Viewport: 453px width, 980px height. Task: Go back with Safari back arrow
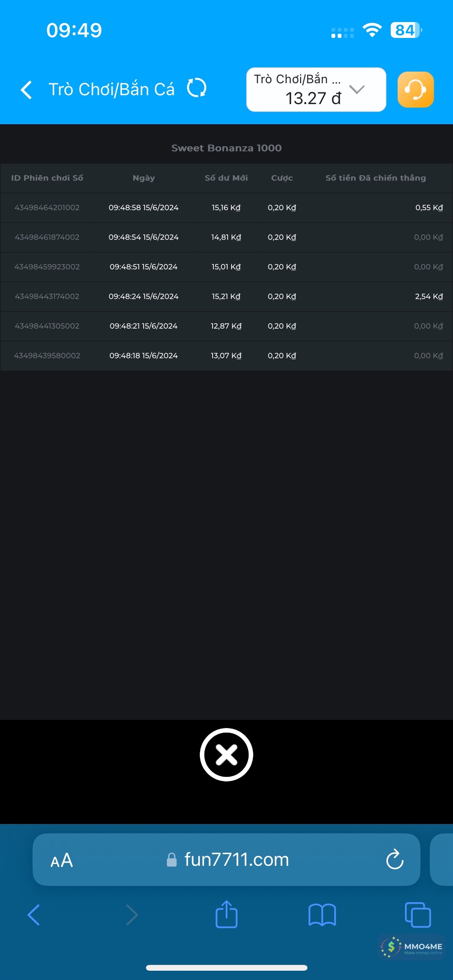pyautogui.click(x=34, y=915)
